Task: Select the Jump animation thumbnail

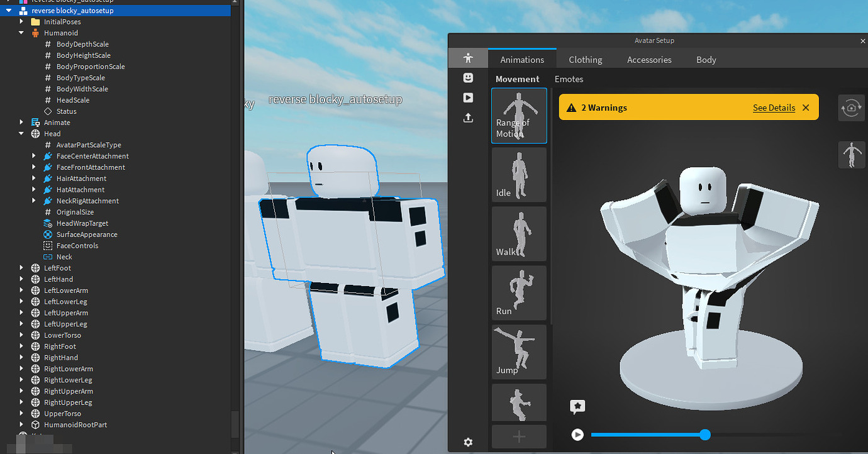Action: click(x=519, y=352)
